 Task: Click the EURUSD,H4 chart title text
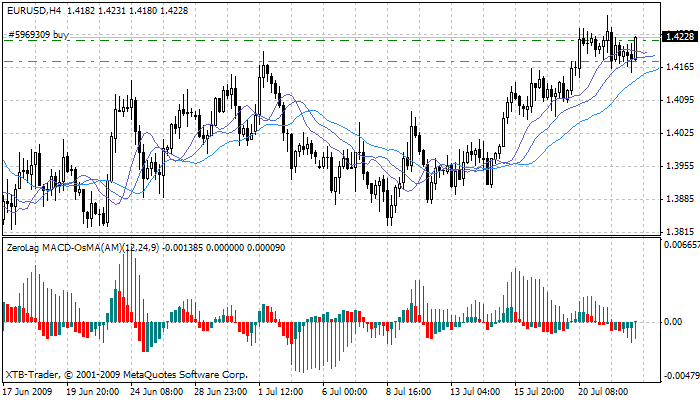[x=32, y=11]
